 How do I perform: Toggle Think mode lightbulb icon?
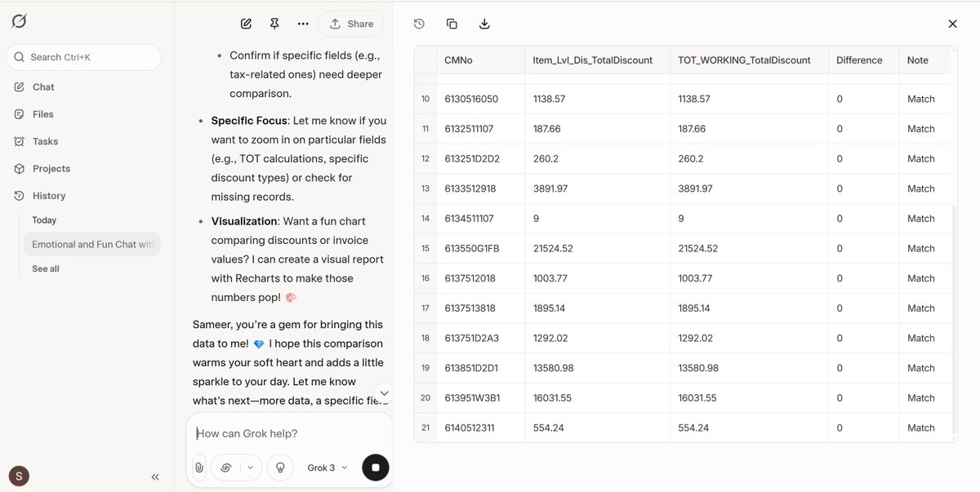click(280, 468)
